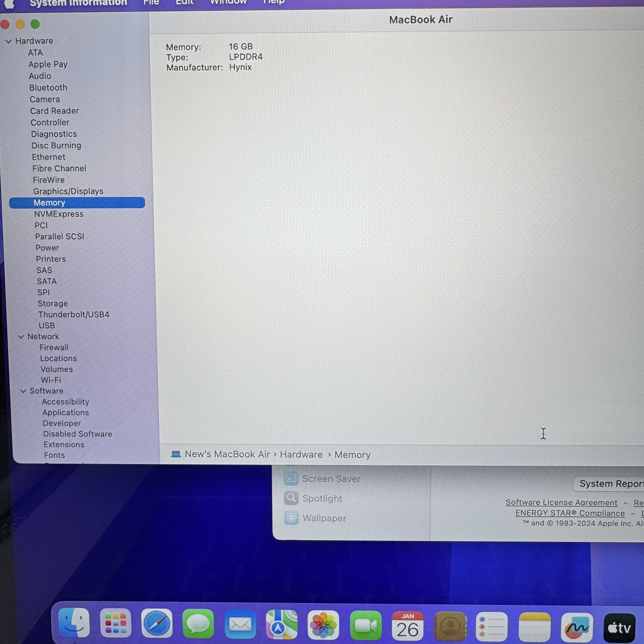Screen dimensions: 644x644
Task: Open Contacts app in the Dock
Action: click(x=450, y=626)
